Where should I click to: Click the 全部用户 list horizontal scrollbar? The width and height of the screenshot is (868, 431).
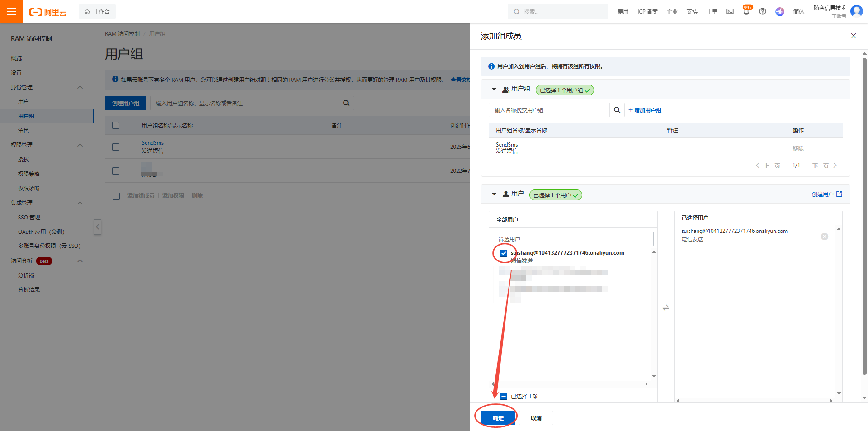coord(570,384)
